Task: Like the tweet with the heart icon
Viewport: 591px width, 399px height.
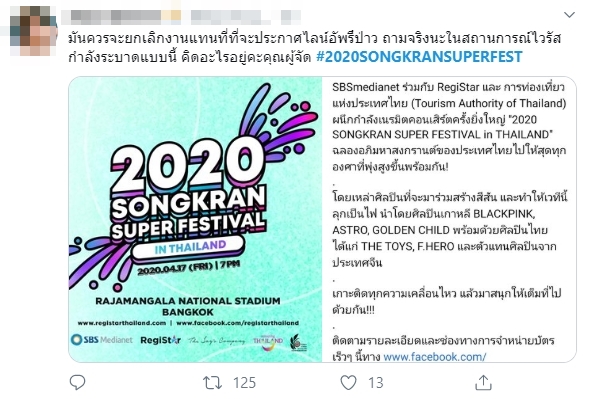Action: 348,383
